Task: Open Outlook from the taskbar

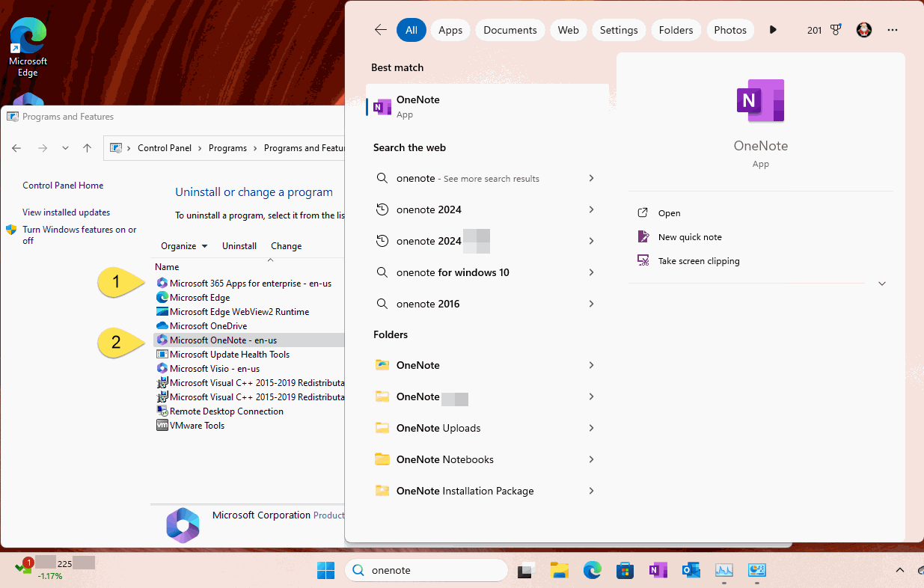Action: coord(691,570)
